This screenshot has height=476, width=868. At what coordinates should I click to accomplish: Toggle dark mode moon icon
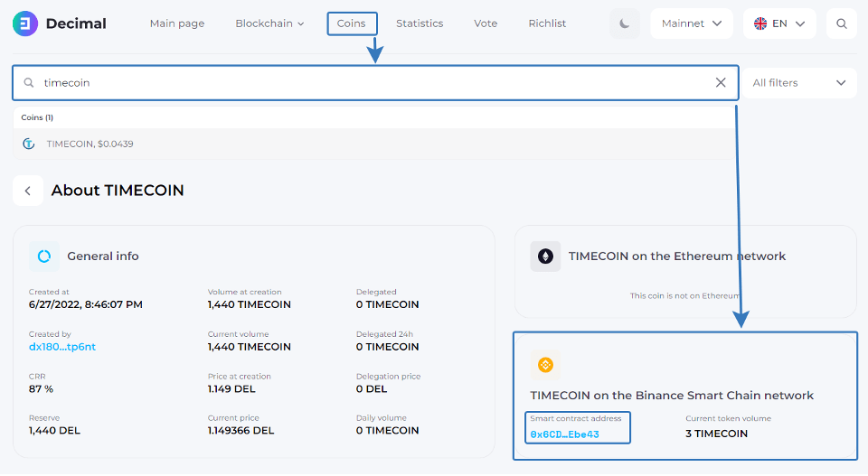[625, 23]
